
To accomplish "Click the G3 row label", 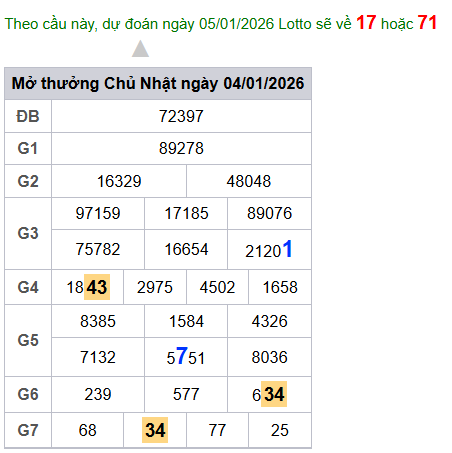I will tap(28, 233).
